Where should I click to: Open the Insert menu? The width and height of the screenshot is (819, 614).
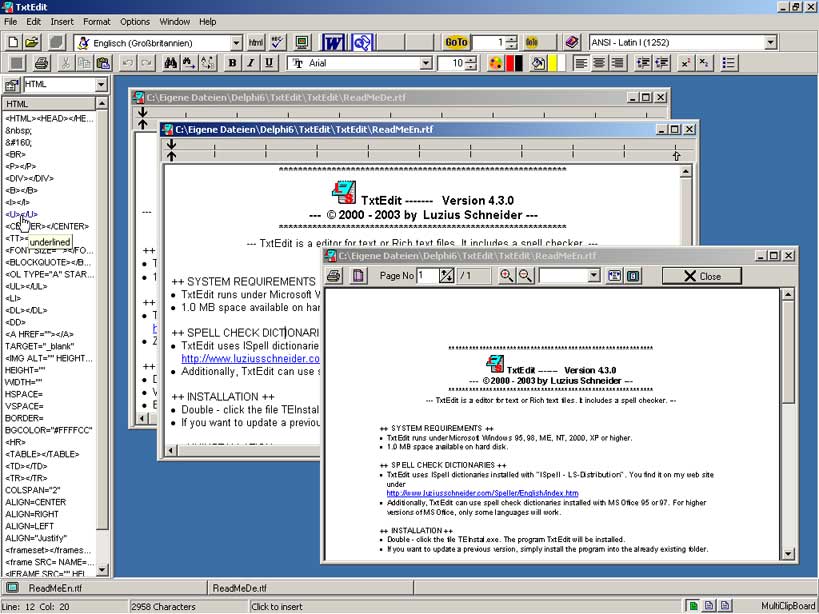(x=62, y=22)
